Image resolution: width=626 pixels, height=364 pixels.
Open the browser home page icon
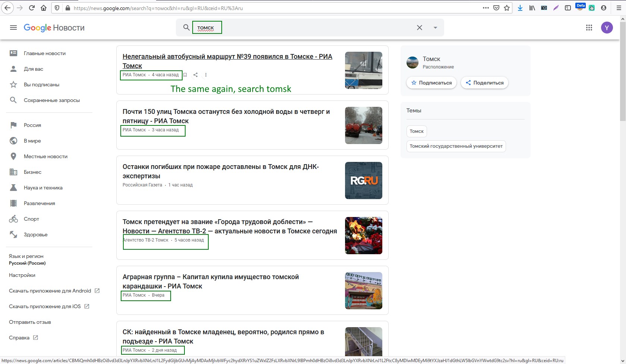click(44, 8)
